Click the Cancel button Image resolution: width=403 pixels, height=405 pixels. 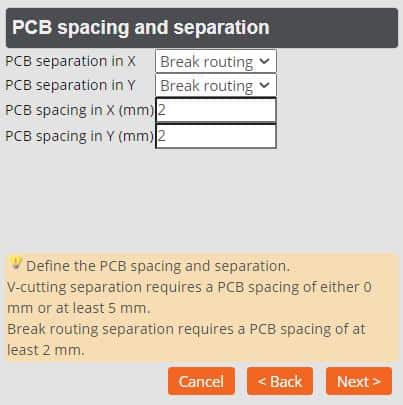tap(201, 381)
